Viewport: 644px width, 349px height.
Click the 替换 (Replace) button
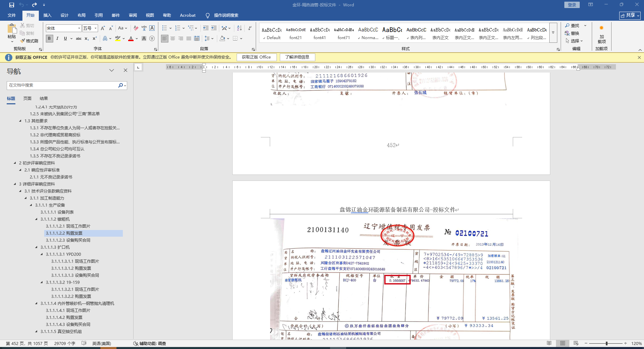tap(572, 33)
